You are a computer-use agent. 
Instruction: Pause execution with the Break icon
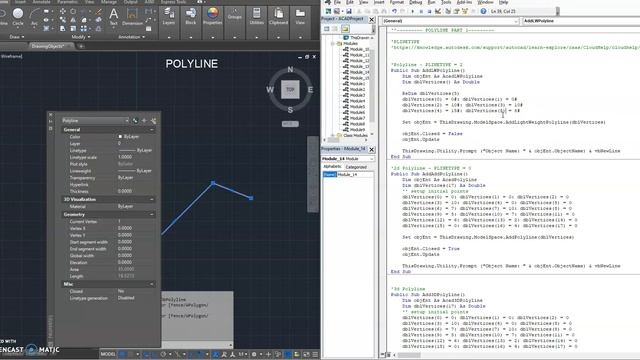421,11
